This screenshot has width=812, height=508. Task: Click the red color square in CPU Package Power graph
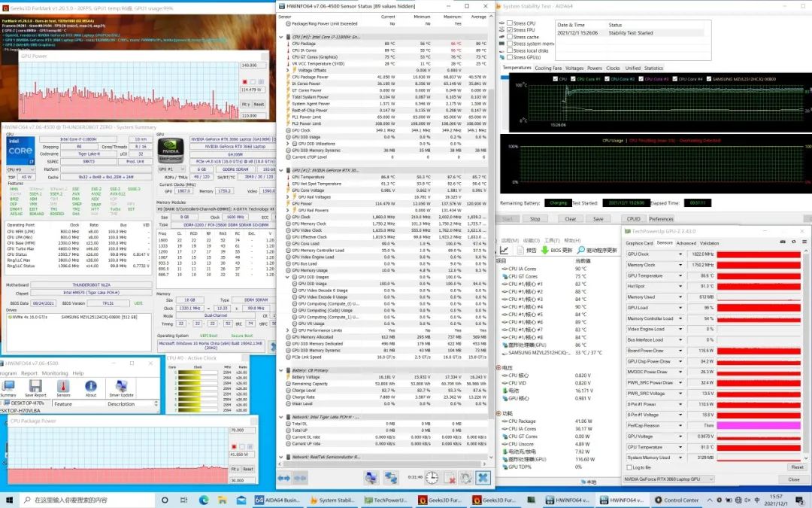pos(234,446)
